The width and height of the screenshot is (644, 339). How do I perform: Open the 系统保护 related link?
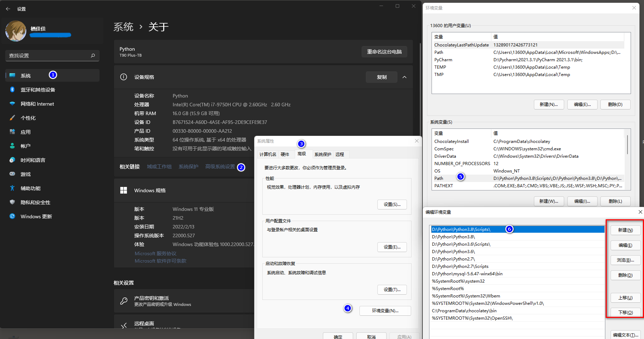click(x=189, y=167)
